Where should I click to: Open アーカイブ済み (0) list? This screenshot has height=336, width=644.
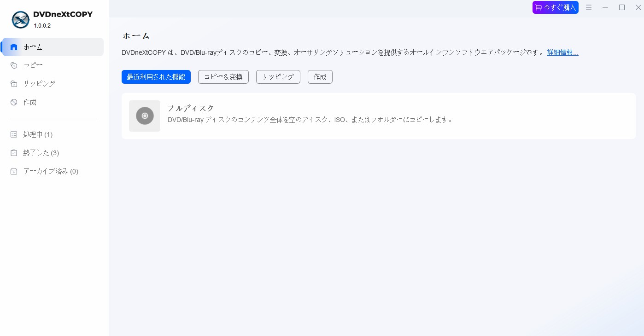(x=53, y=171)
